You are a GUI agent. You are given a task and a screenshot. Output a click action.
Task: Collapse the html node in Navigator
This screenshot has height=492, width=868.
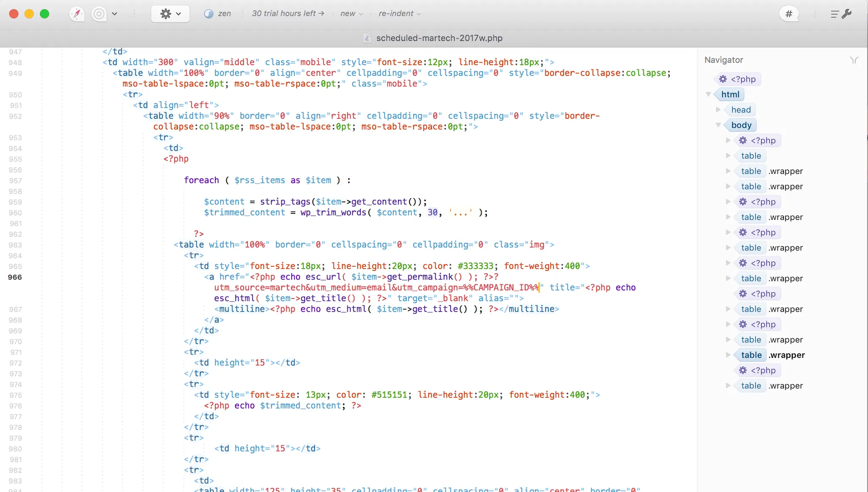pos(708,94)
